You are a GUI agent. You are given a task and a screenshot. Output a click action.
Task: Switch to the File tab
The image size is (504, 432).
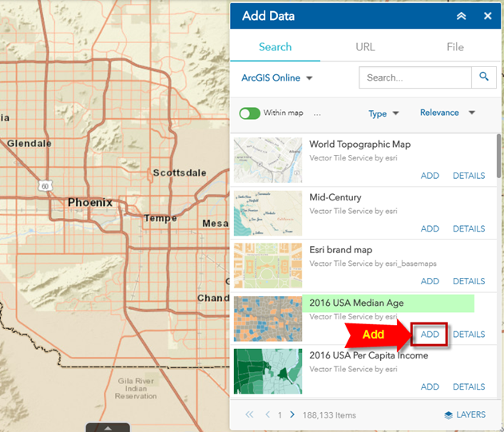[455, 47]
